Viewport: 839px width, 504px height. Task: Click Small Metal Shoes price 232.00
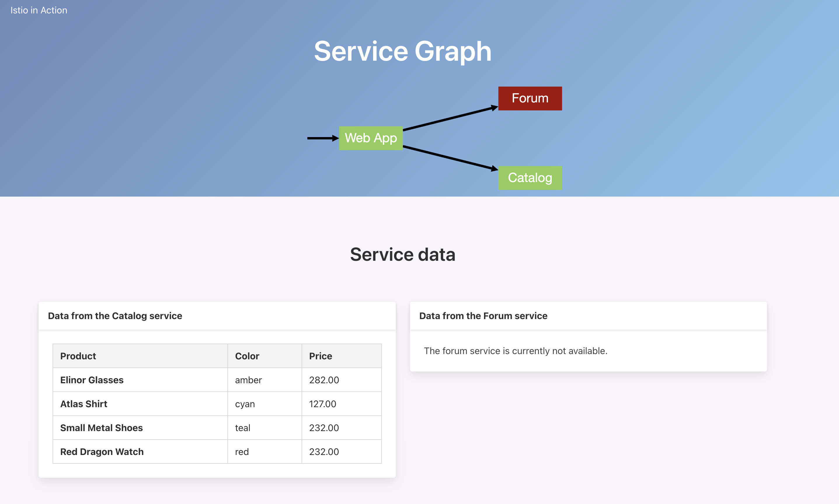[x=342, y=428]
